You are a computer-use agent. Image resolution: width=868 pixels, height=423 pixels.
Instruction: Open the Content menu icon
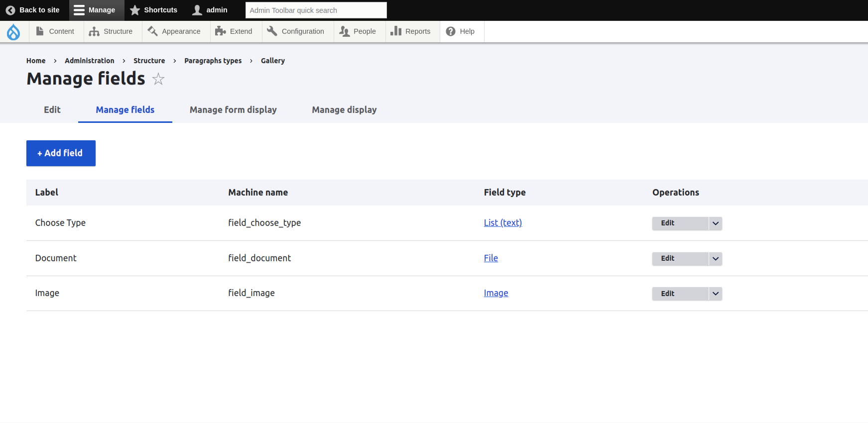tap(40, 31)
